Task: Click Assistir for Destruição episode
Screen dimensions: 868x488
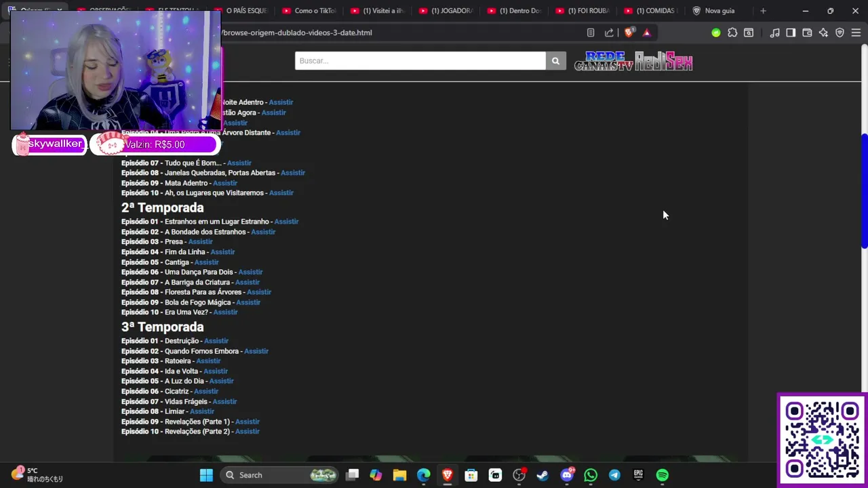Action: click(216, 341)
